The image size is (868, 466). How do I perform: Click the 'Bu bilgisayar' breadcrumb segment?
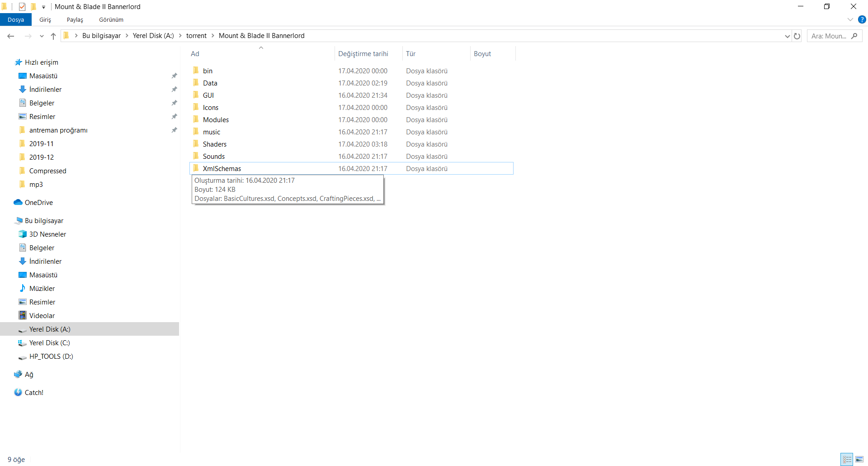(101, 36)
